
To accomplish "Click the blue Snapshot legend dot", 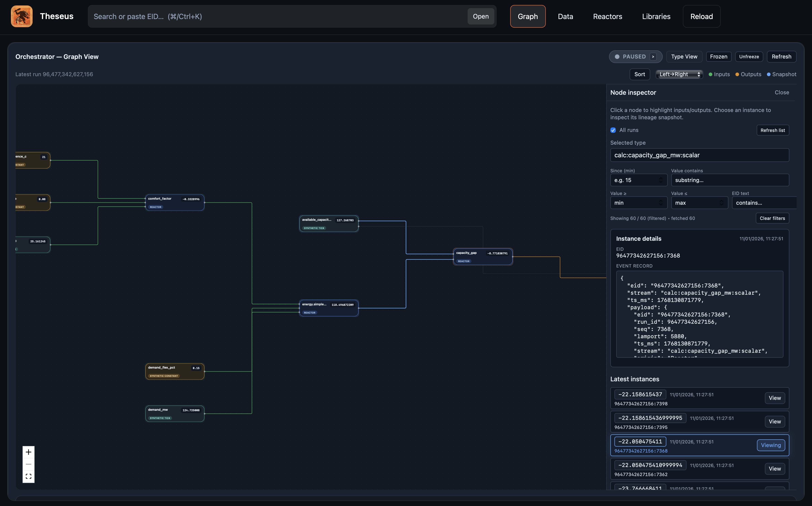I will 769,74.
